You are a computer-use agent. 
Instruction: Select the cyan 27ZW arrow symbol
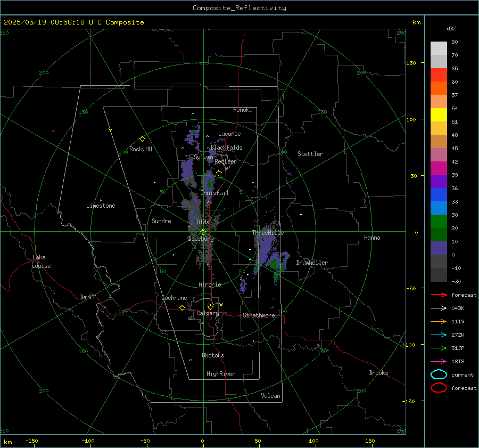439,335
